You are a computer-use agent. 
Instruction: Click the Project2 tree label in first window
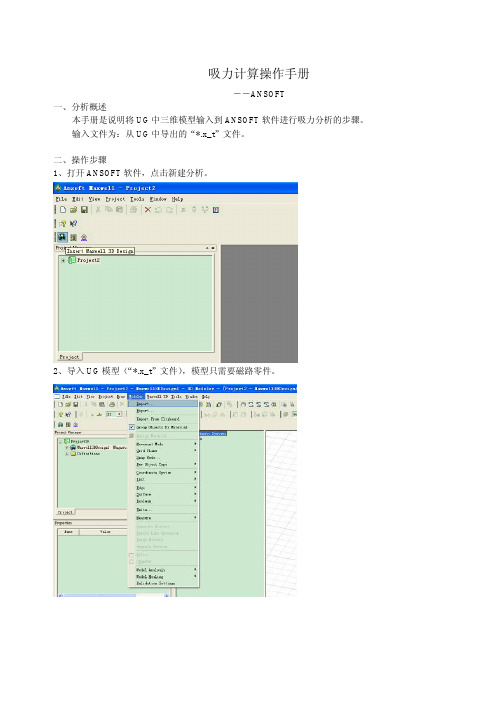click(x=88, y=260)
